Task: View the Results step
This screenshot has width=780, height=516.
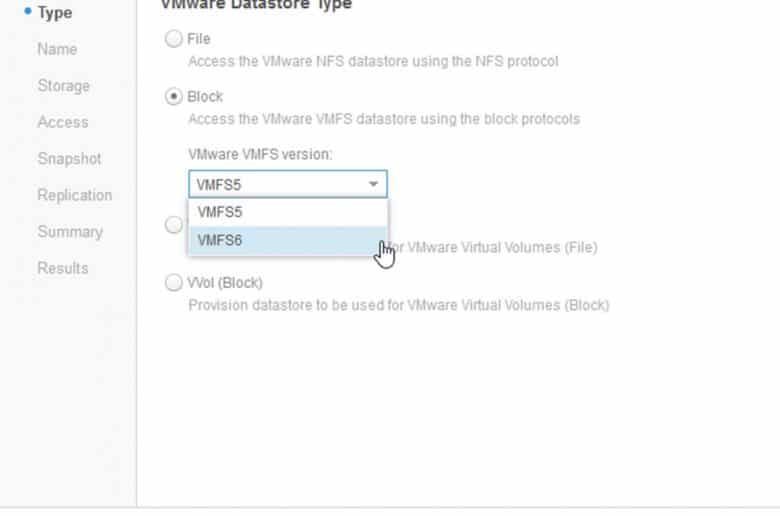Action: 63,268
